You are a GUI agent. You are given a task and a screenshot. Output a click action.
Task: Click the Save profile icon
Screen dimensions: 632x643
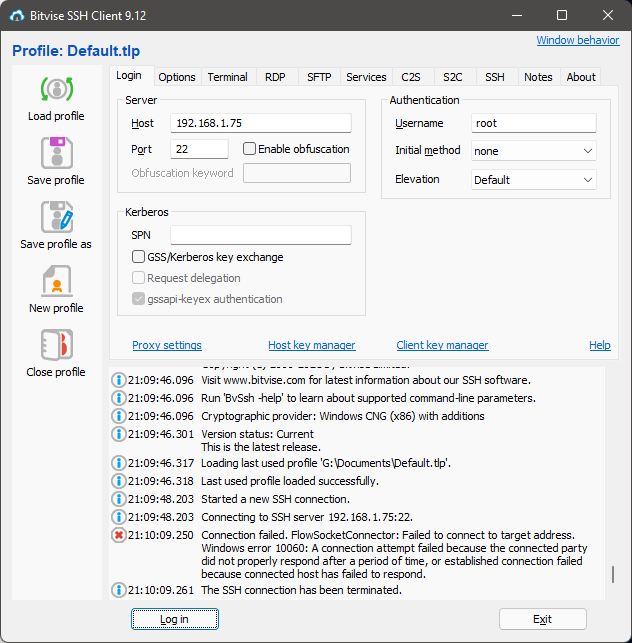pyautogui.click(x=56, y=153)
